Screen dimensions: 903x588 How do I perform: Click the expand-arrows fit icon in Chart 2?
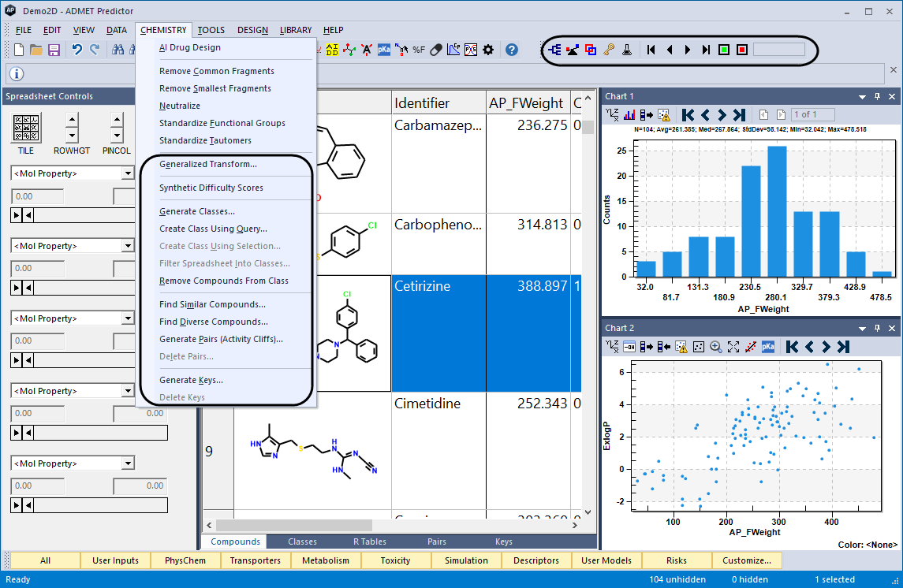733,347
